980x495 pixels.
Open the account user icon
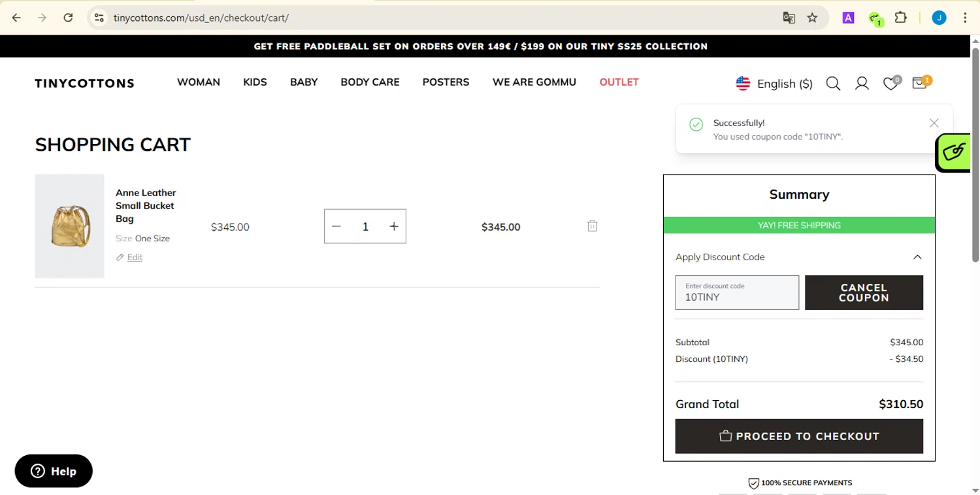[862, 84]
